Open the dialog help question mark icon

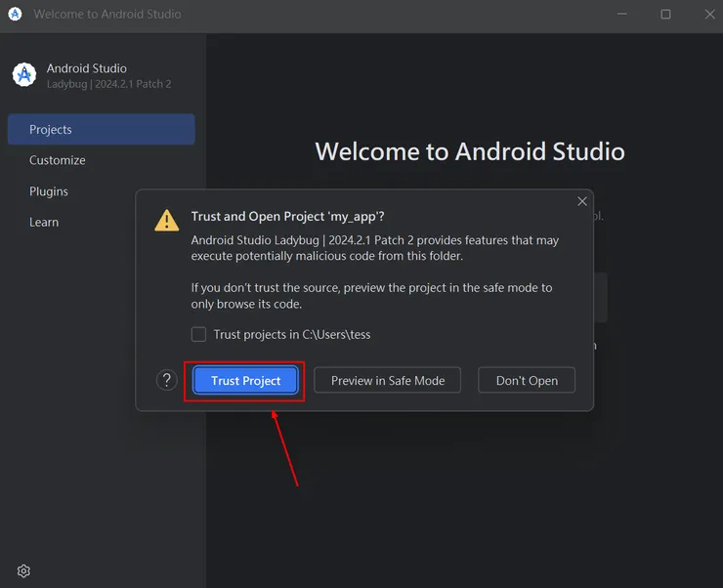(x=167, y=380)
